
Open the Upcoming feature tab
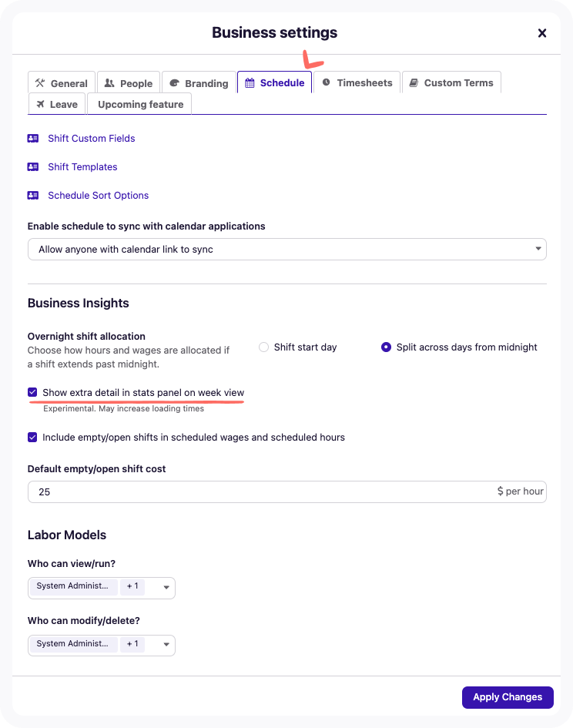coord(139,103)
